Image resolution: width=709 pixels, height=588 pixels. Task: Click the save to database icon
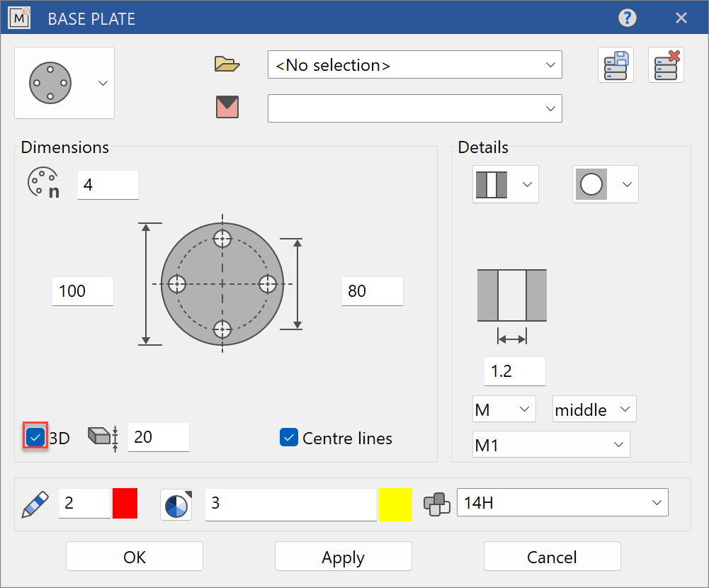(x=616, y=64)
